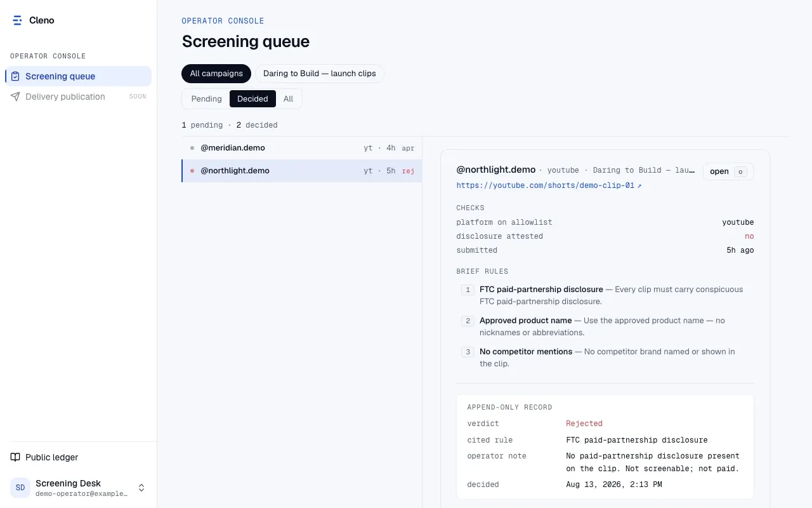Click the 'Aug 13, 2026, 2:13 PM' decided timestamp
The height and width of the screenshot is (508, 812).
[614, 485]
